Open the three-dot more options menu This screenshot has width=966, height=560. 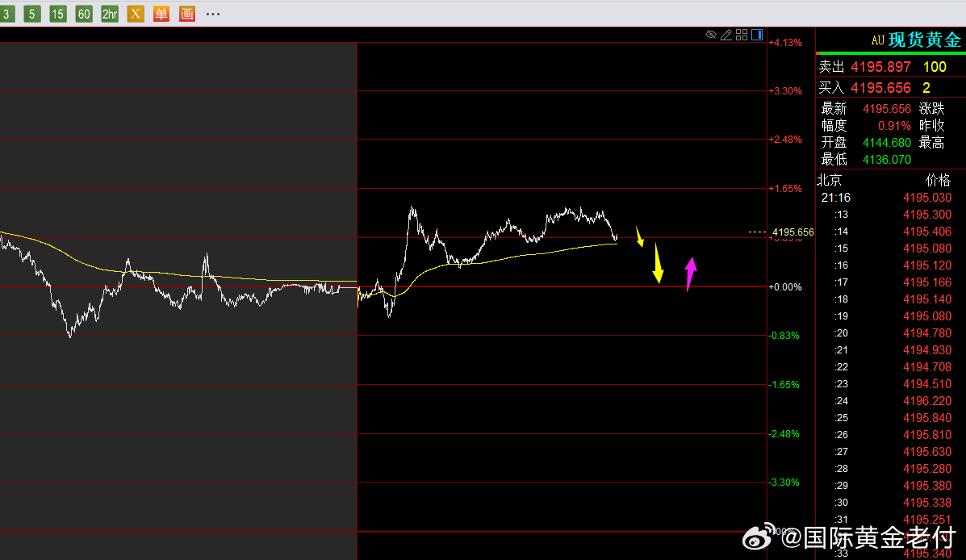click(x=213, y=14)
